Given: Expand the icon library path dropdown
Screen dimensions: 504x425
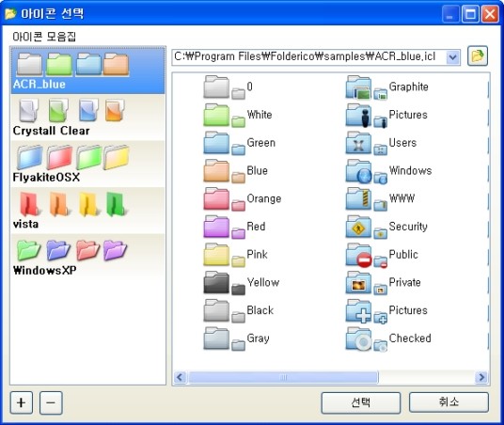Looking at the screenshot, I should coord(452,57).
